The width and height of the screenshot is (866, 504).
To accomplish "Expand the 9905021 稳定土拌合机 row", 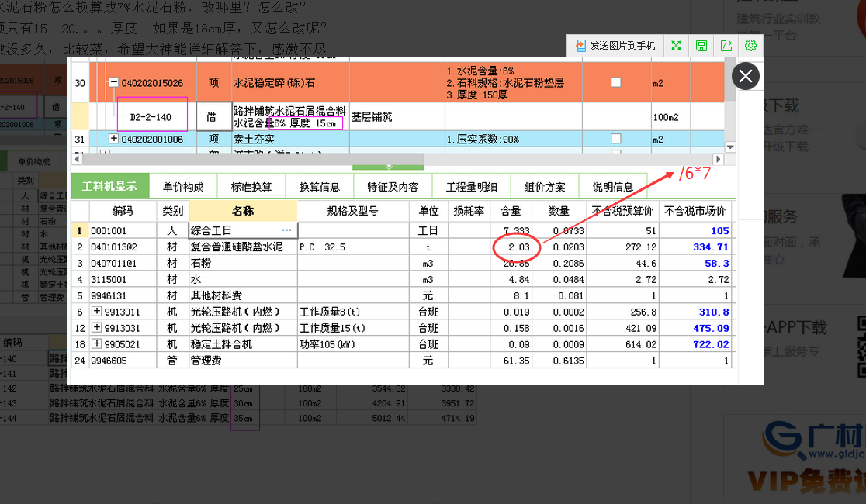I will pyautogui.click(x=97, y=344).
